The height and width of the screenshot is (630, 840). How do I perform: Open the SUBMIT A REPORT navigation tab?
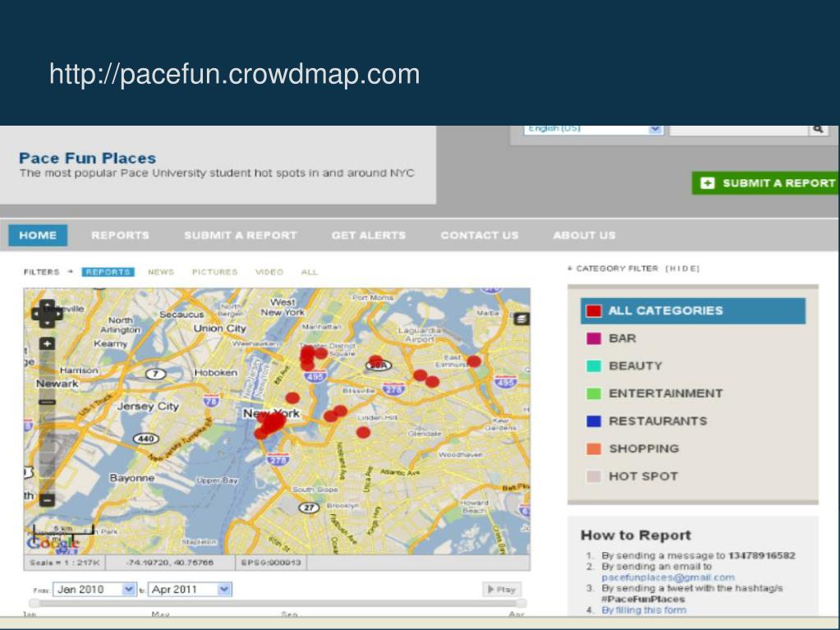pyautogui.click(x=241, y=235)
